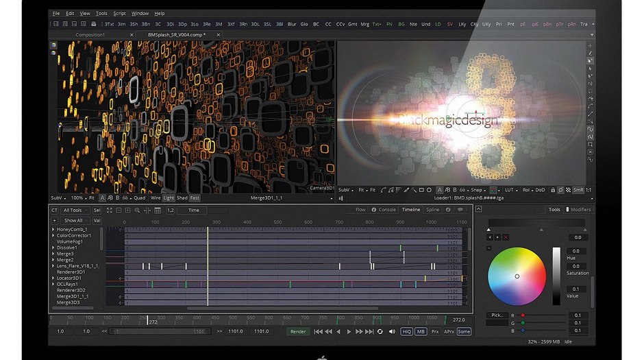Screen dimensions: 644x360
Task: Add the 3Sh Shape 3D tool
Action: point(134,24)
